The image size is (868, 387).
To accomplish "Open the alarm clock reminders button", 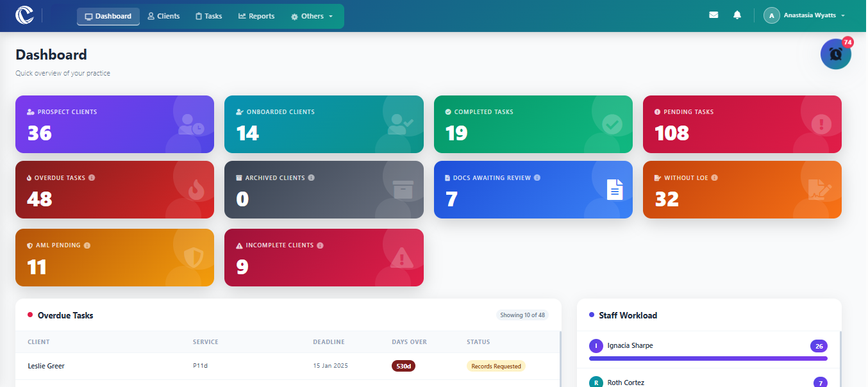I will click(835, 54).
